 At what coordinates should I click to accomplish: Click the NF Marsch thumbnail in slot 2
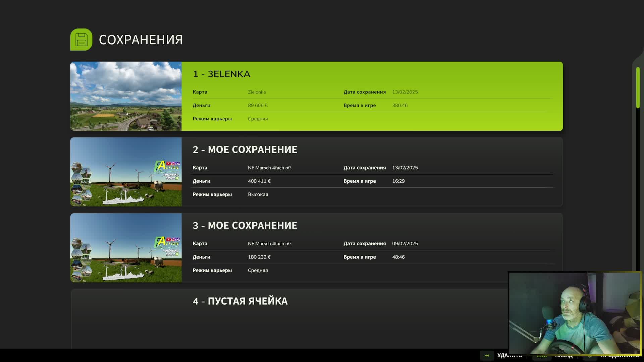pos(126,172)
